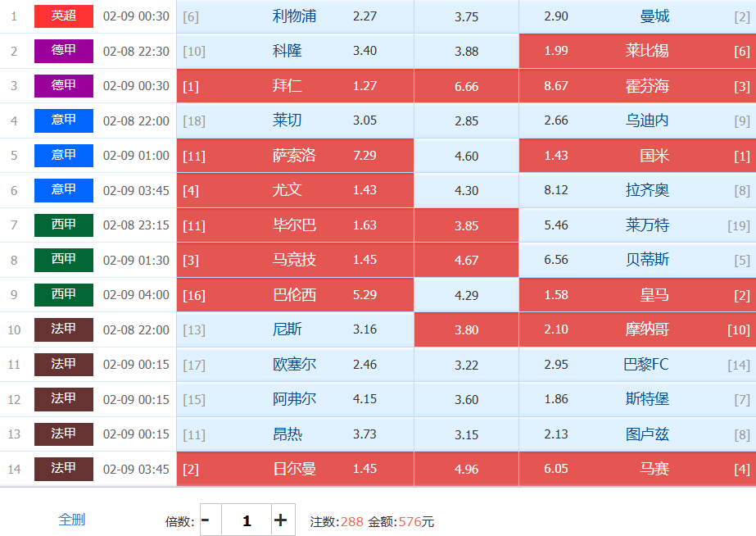Screen dimensions: 756x536
Task: Toggle home win 利物浦 2.27 selection
Action: 295,16
